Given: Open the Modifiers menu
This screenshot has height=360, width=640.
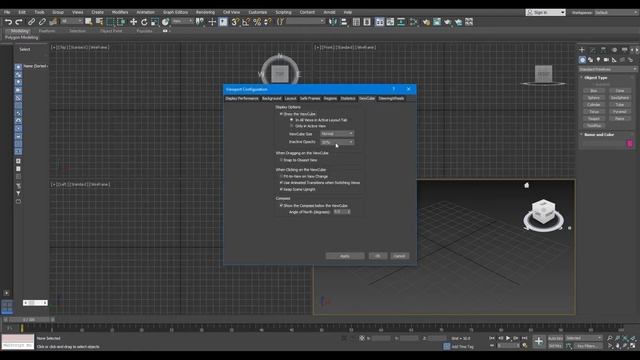Looking at the screenshot, I should (120, 12).
